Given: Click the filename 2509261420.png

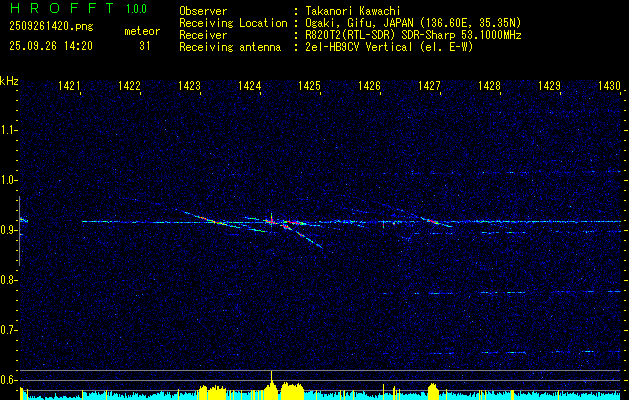Looking at the screenshot, I should coord(51,27).
